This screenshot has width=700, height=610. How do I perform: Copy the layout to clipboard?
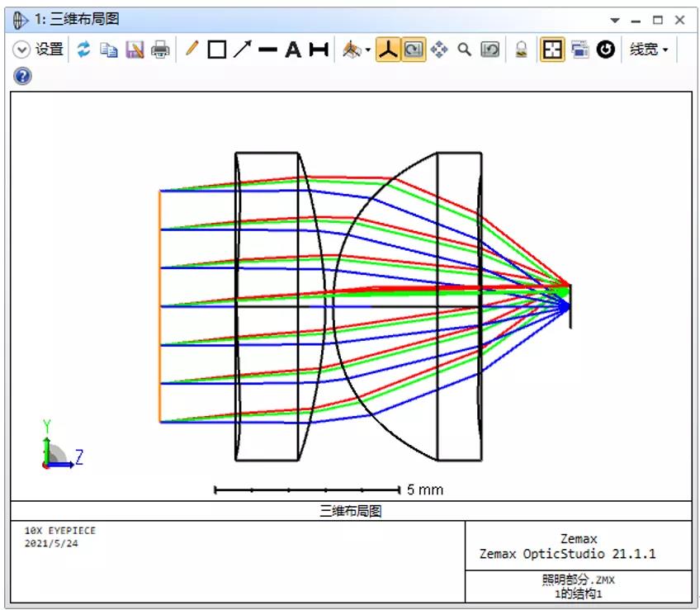point(108,50)
